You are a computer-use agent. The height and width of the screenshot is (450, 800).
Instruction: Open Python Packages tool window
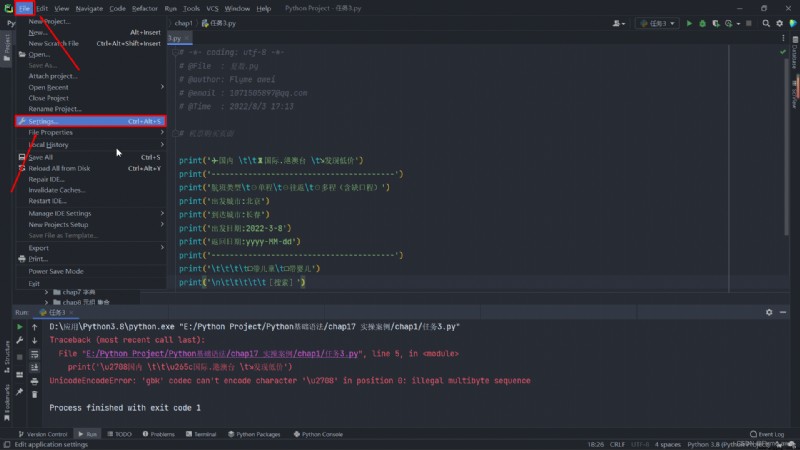pos(254,434)
